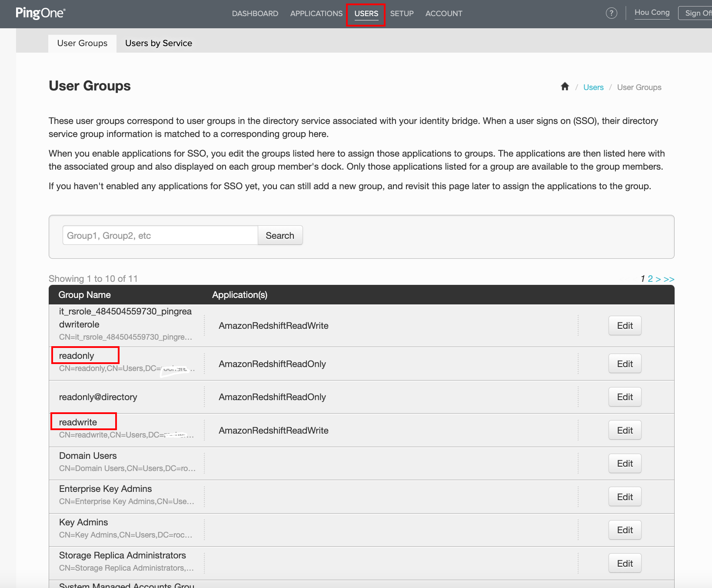The height and width of the screenshot is (588, 712).
Task: Click the Group Name column header
Action: (x=84, y=295)
